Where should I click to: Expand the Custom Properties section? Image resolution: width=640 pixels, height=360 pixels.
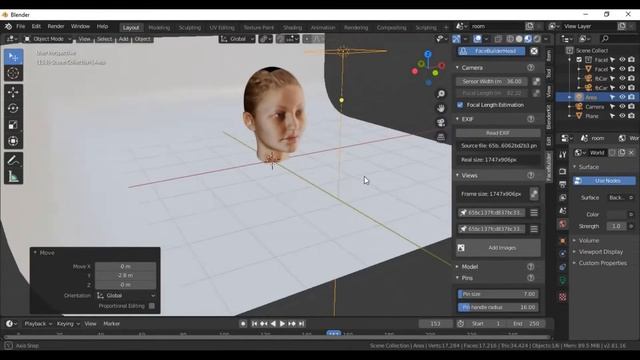pyautogui.click(x=602, y=263)
